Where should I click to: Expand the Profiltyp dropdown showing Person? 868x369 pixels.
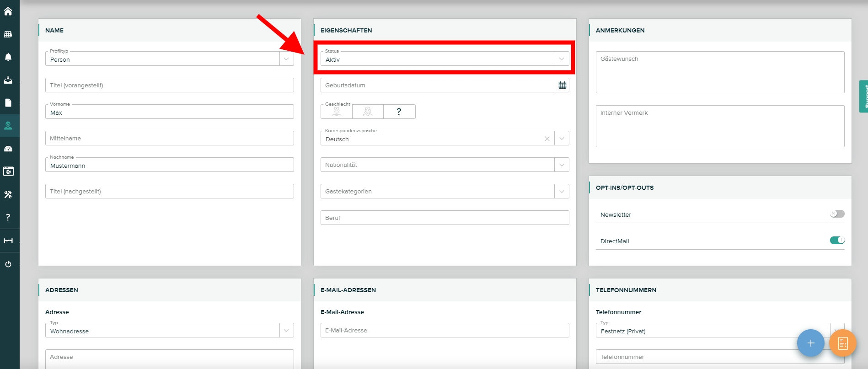coord(286,59)
